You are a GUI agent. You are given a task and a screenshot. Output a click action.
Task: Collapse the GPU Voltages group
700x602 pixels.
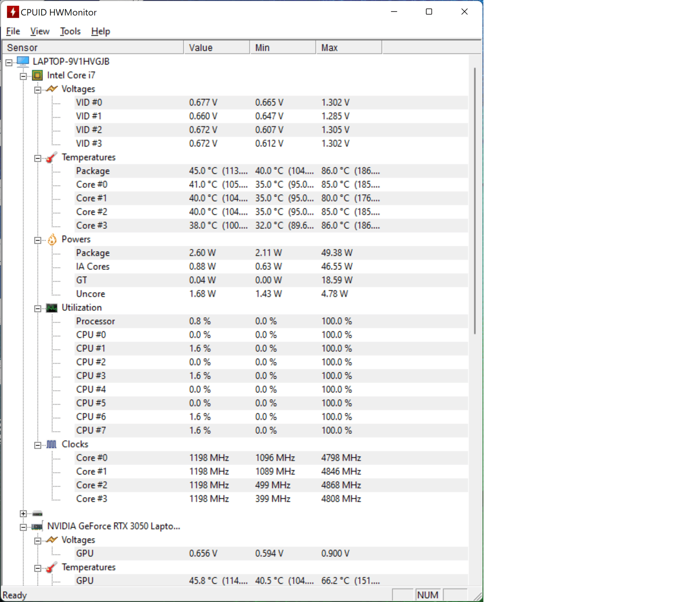[x=38, y=541]
